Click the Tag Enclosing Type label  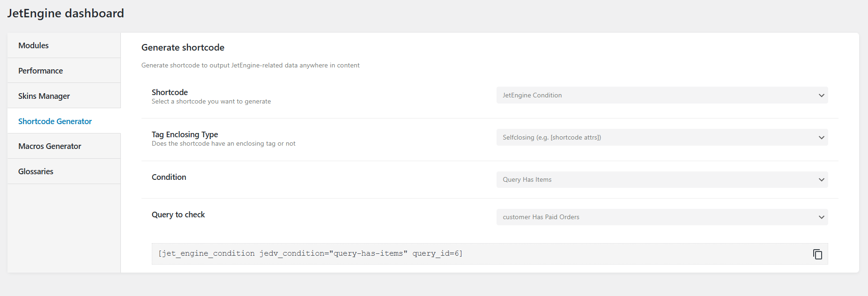pos(185,134)
